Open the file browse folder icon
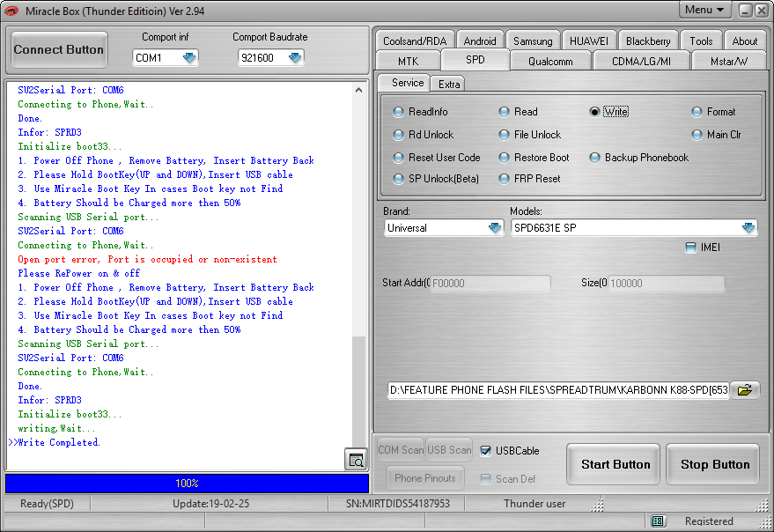 [744, 390]
